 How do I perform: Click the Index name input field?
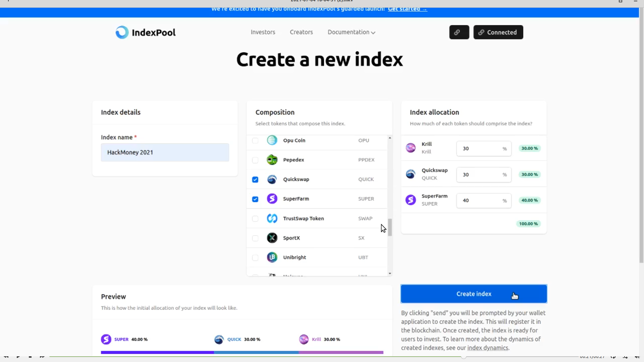165,153
